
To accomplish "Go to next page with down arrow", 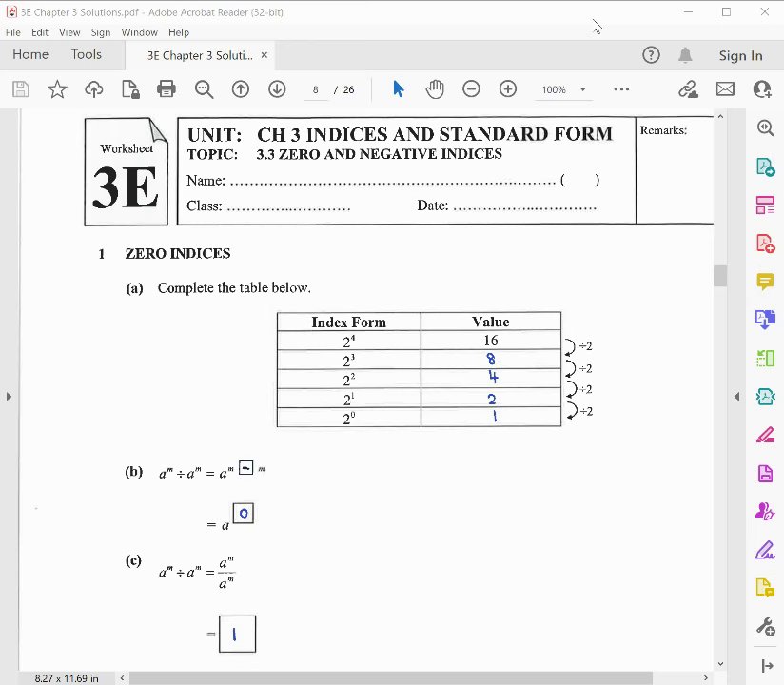I will [x=277, y=89].
